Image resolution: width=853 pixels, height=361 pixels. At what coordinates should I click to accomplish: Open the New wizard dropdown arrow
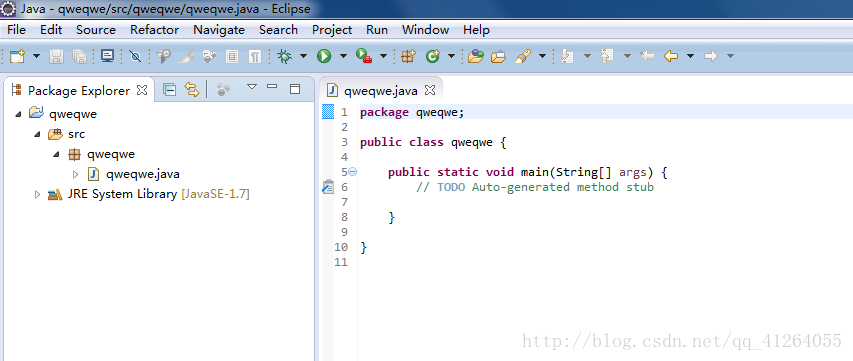click(x=36, y=56)
